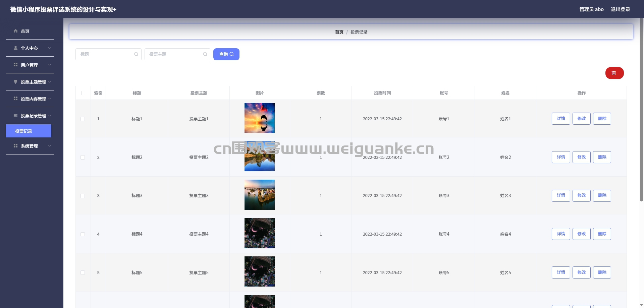Screen dimensions: 644x308
Task: Check the checkbox for row 标题5
Action: point(83,272)
